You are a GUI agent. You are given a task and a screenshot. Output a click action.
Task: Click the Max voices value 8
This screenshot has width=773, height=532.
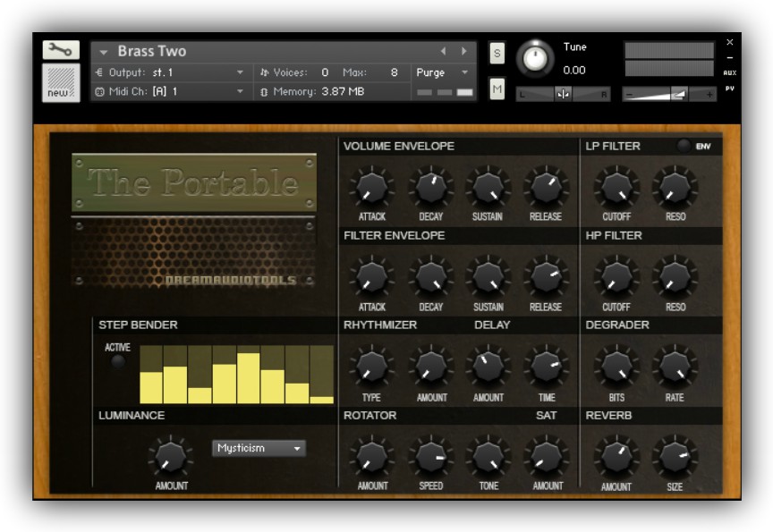(394, 72)
